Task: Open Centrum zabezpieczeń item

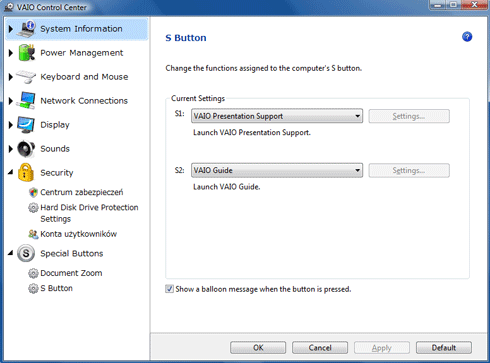Action: point(82,192)
